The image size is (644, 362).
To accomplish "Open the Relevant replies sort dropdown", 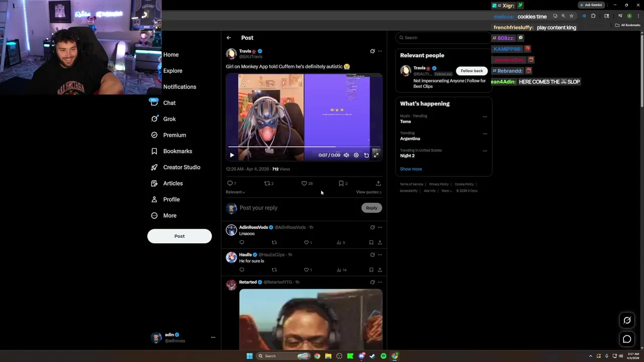I will pyautogui.click(x=235, y=192).
